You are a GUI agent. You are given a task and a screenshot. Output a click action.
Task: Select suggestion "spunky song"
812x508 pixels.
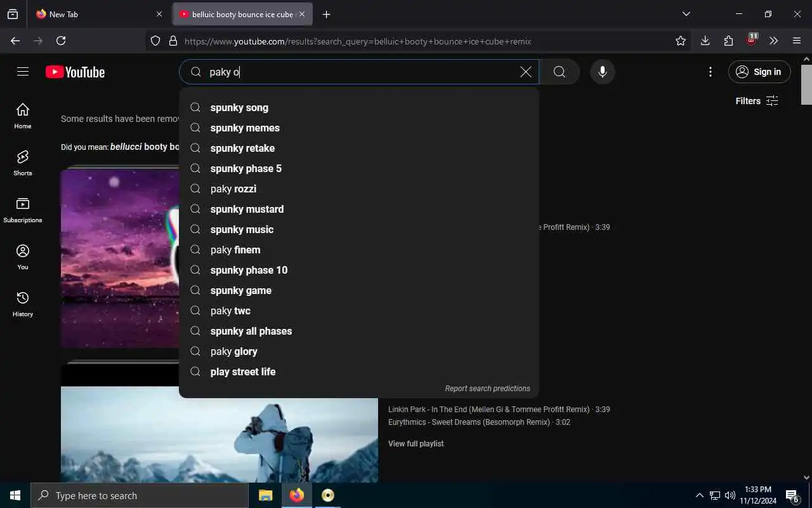(359, 107)
